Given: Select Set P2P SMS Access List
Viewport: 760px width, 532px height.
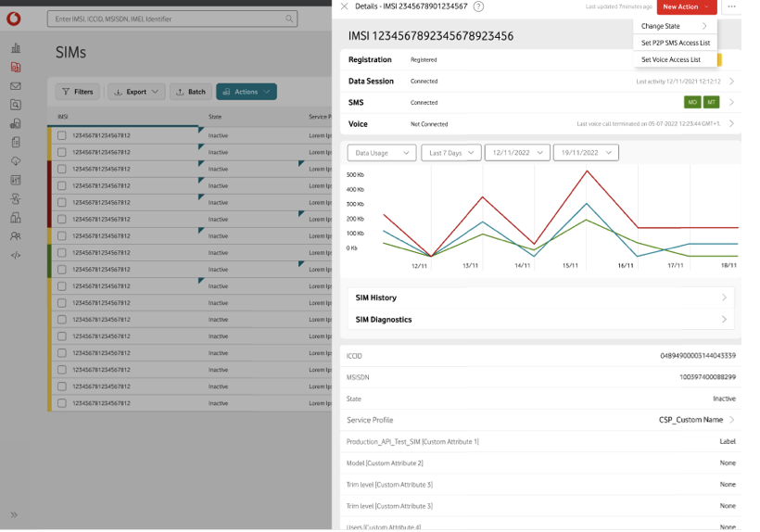Looking at the screenshot, I should pos(675,43).
